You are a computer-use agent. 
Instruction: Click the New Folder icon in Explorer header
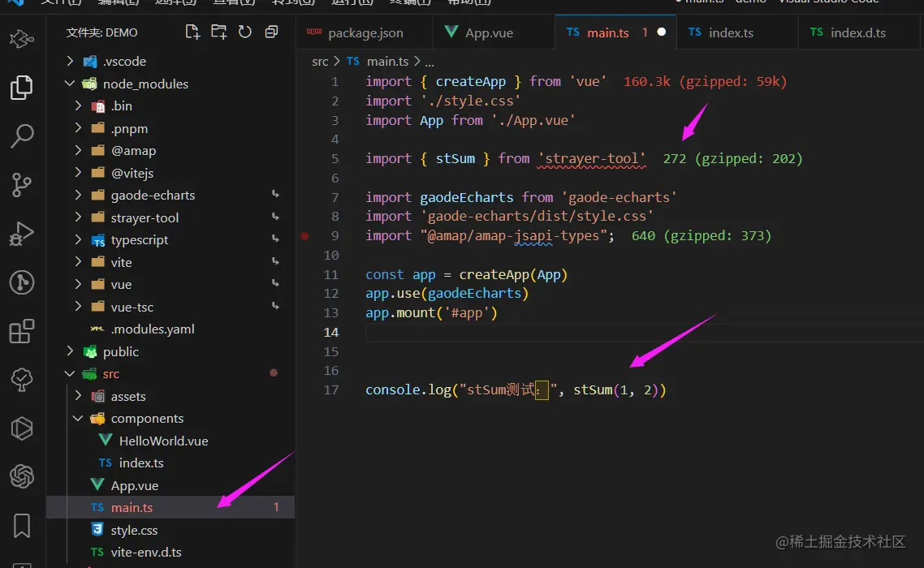tap(218, 32)
